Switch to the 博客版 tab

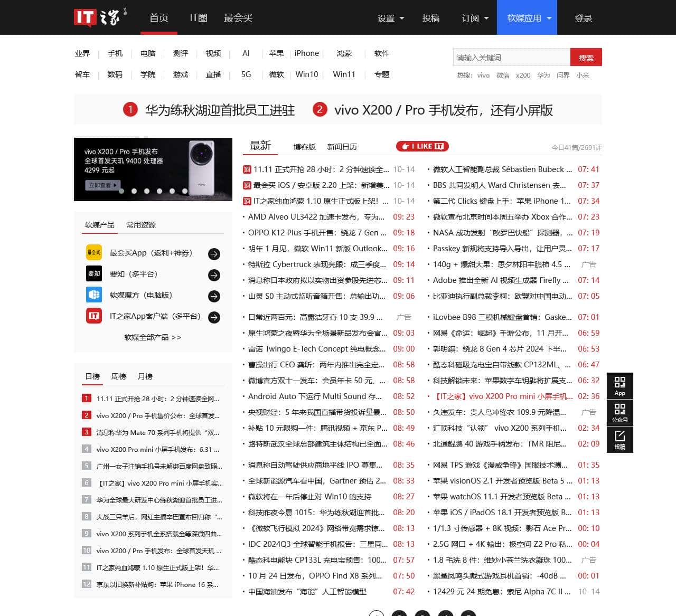pos(305,147)
